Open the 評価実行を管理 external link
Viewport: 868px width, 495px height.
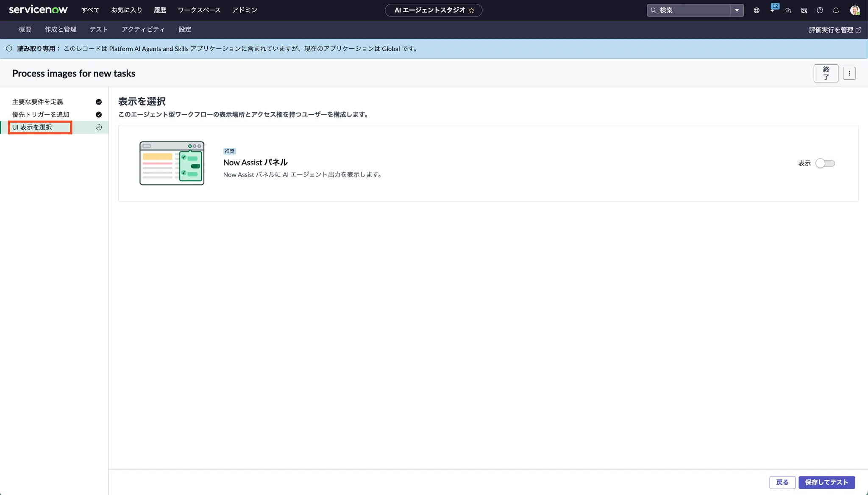[835, 30]
